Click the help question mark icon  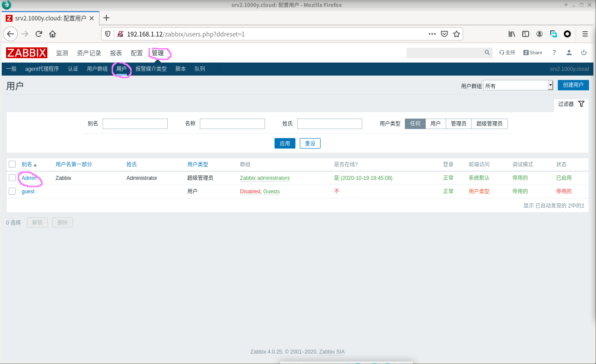(x=554, y=53)
